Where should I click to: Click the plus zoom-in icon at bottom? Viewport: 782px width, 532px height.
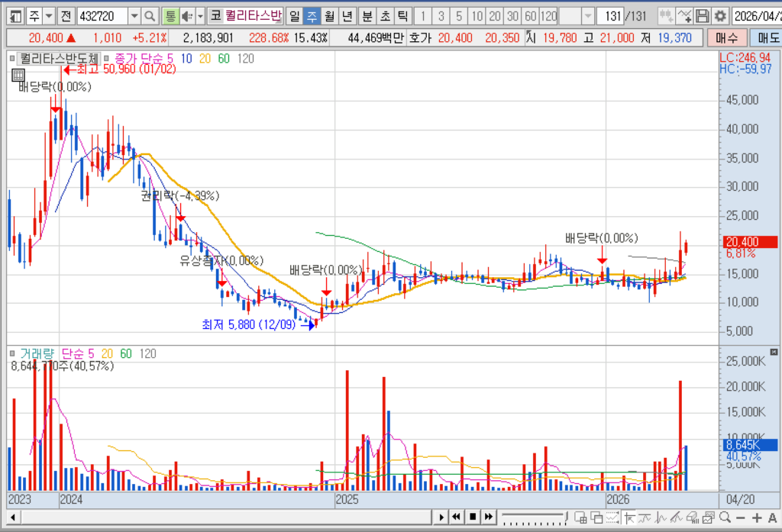tap(757, 517)
